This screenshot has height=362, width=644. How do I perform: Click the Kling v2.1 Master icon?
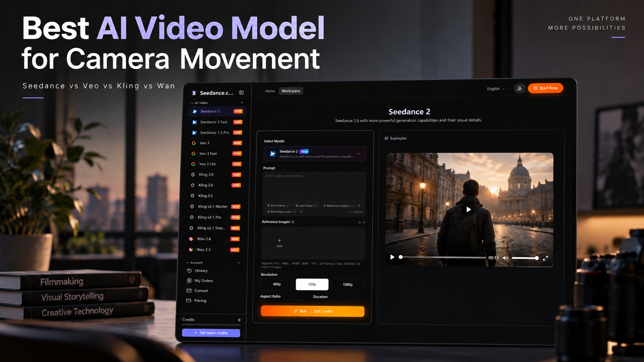click(192, 206)
